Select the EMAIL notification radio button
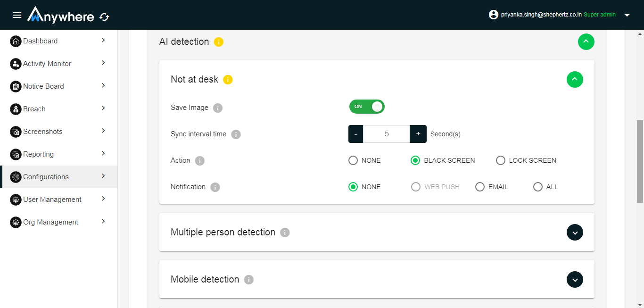 pyautogui.click(x=479, y=187)
